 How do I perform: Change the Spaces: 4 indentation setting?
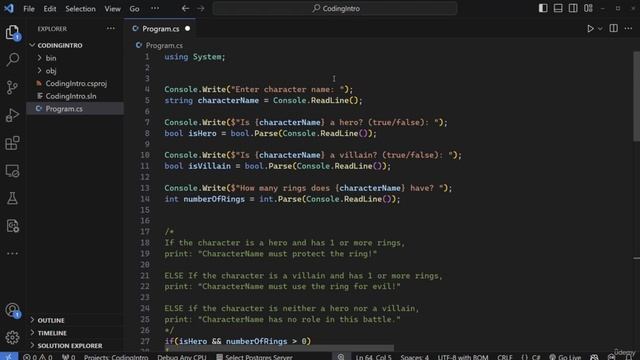(x=414, y=357)
